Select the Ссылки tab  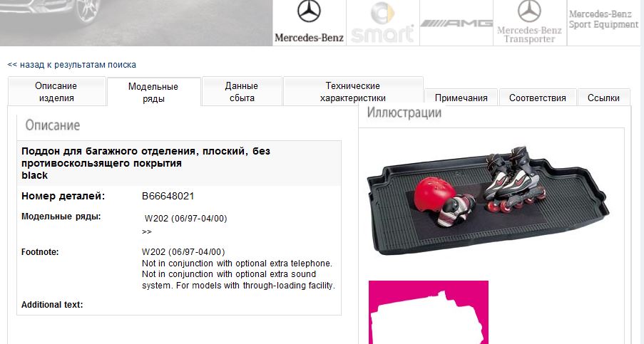(604, 98)
